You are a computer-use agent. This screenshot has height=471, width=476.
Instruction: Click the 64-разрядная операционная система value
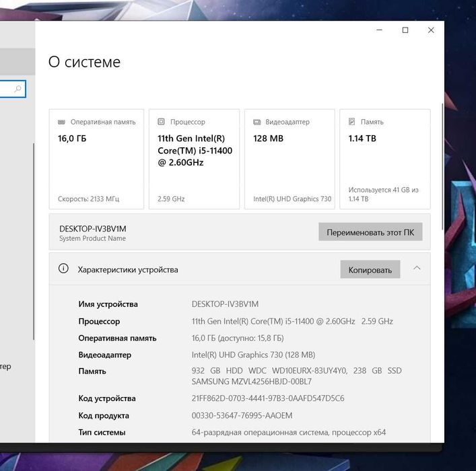[289, 433]
